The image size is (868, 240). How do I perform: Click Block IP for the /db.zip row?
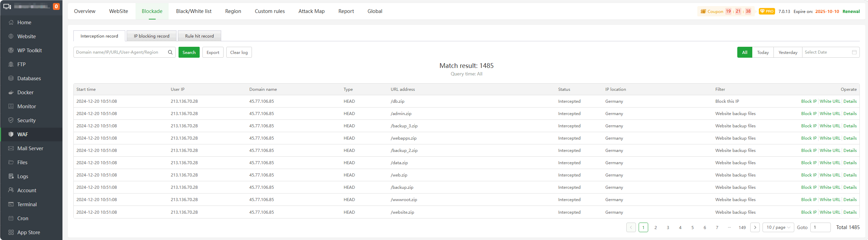[809, 101]
